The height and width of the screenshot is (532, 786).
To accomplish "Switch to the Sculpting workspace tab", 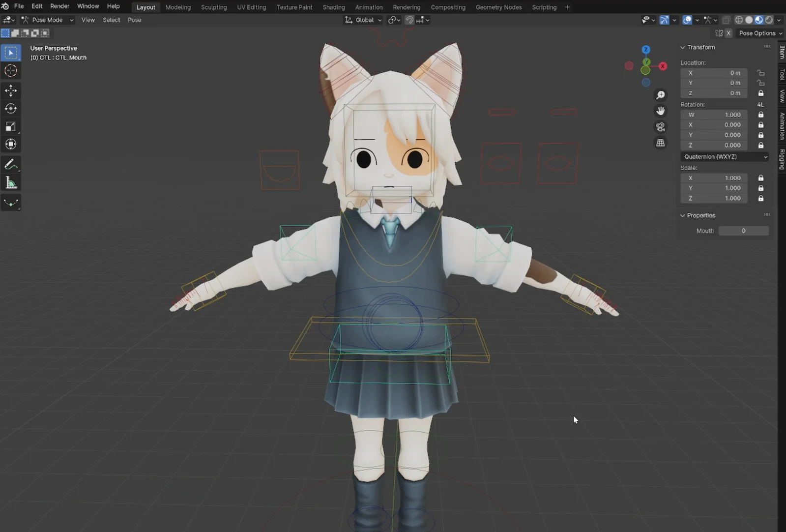I will pos(214,7).
